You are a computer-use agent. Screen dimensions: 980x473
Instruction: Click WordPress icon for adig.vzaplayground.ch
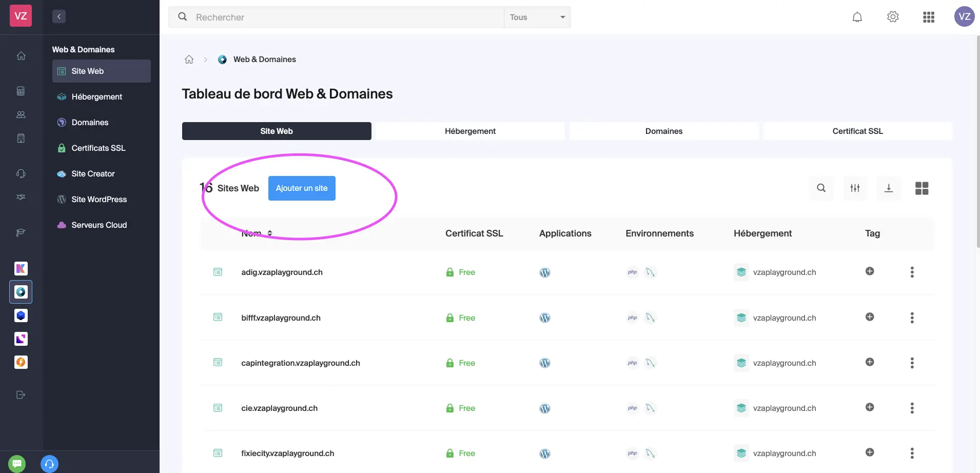click(544, 272)
